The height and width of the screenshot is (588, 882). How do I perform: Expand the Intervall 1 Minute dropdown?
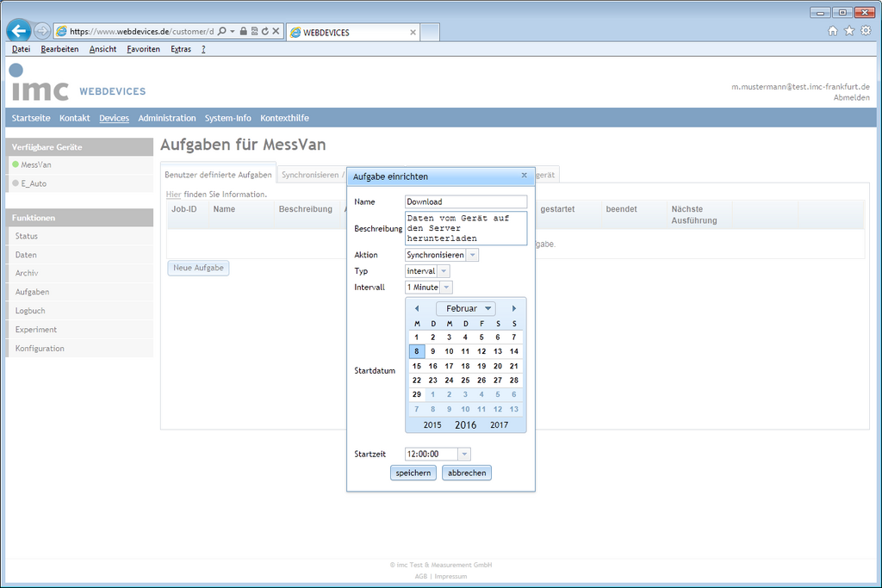(x=446, y=288)
